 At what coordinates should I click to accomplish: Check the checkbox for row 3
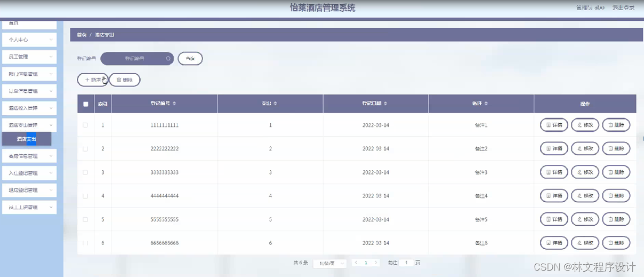point(85,172)
